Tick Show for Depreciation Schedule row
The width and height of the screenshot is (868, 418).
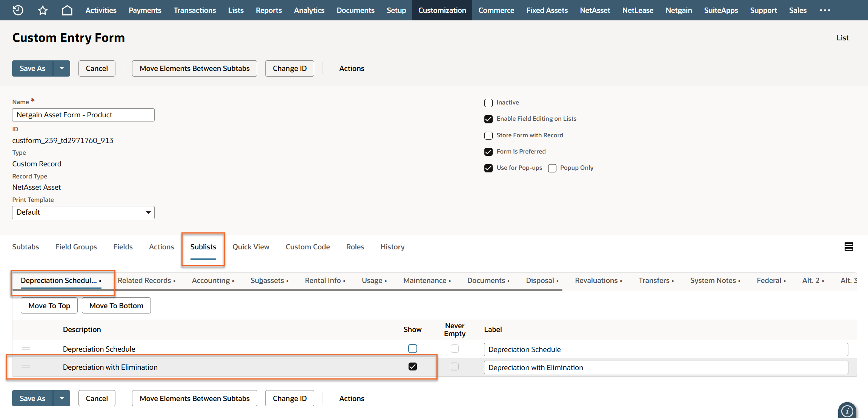[412, 349]
